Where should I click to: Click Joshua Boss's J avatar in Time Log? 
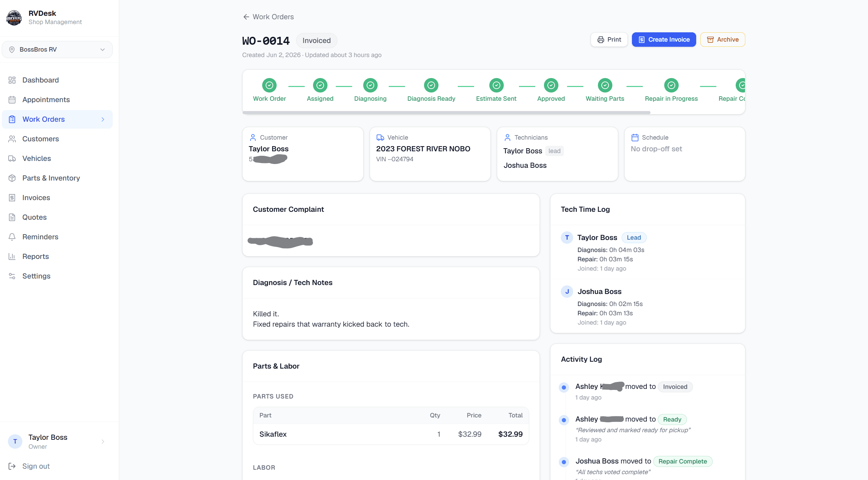tap(567, 292)
